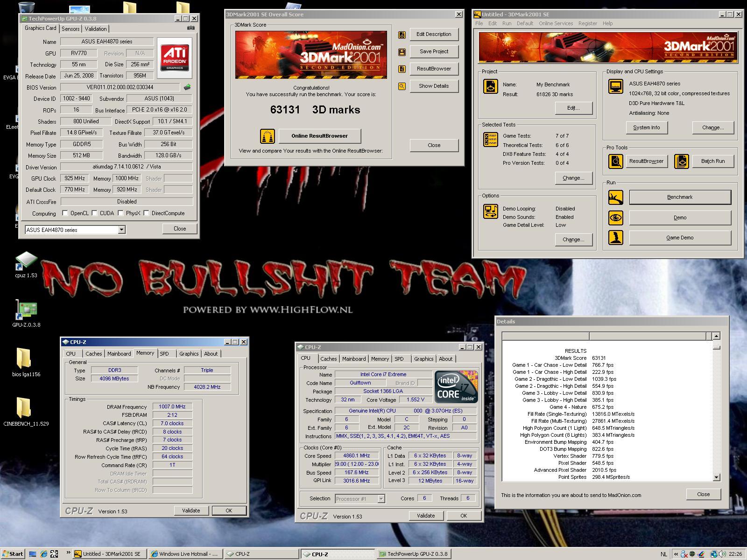Click the Project icon in 3DMark2001 window
This screenshot has height=560, width=747.
pyautogui.click(x=490, y=86)
